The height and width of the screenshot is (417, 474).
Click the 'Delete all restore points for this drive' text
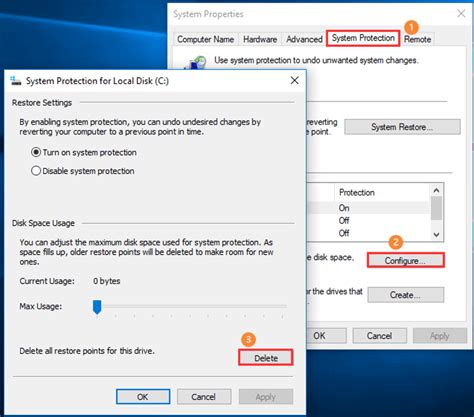tap(87, 351)
